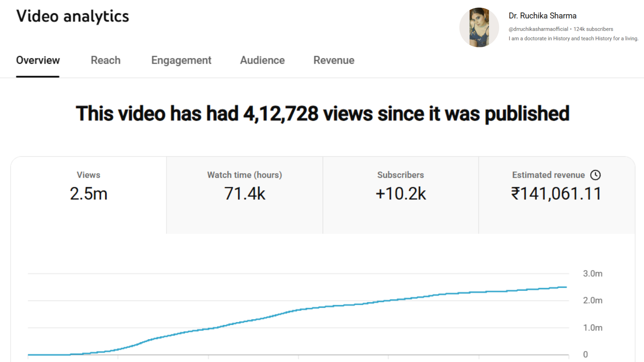Select the Audience tab

262,60
